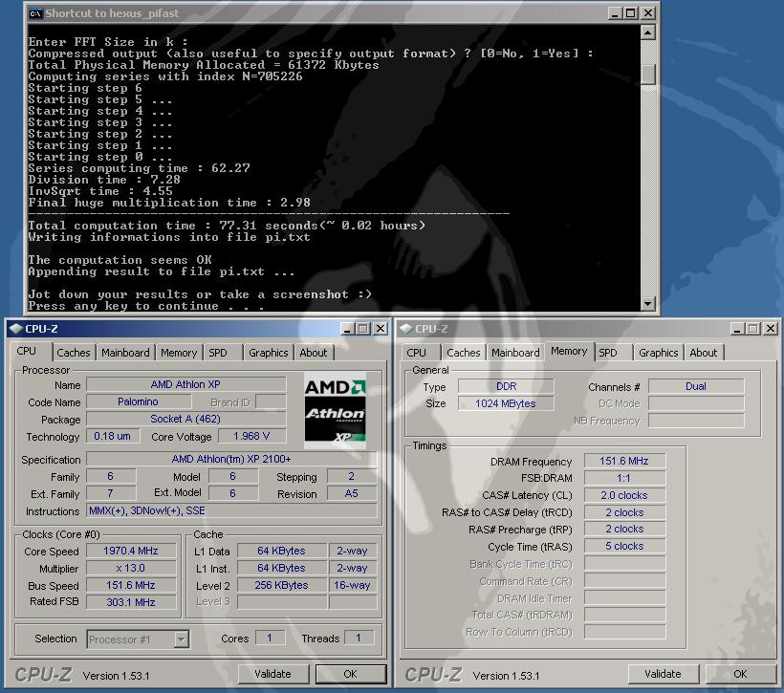Open Mainboard tab in left CPU-Z window

coord(125,353)
